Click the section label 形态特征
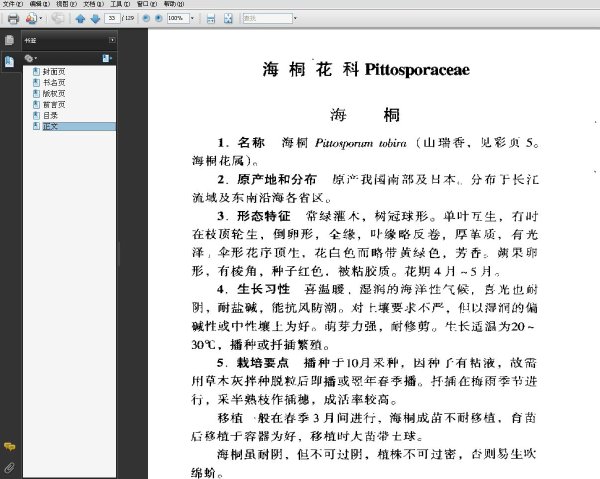This screenshot has width=600, height=479. [x=264, y=216]
